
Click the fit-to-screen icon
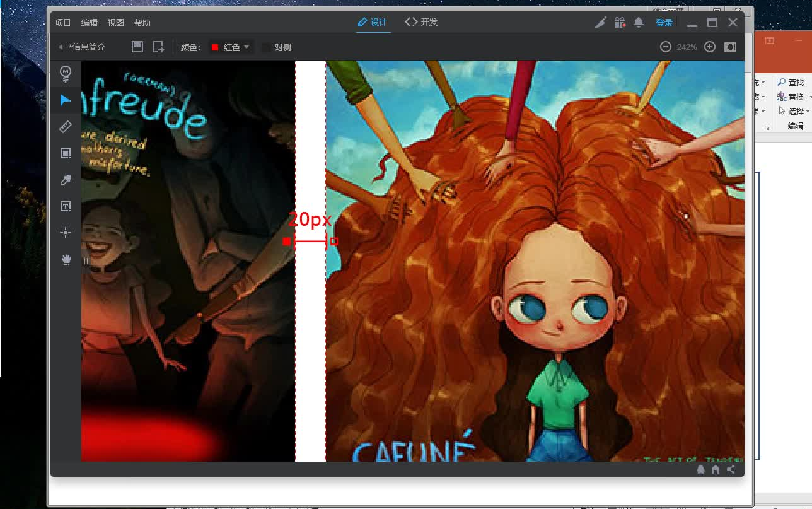click(731, 47)
